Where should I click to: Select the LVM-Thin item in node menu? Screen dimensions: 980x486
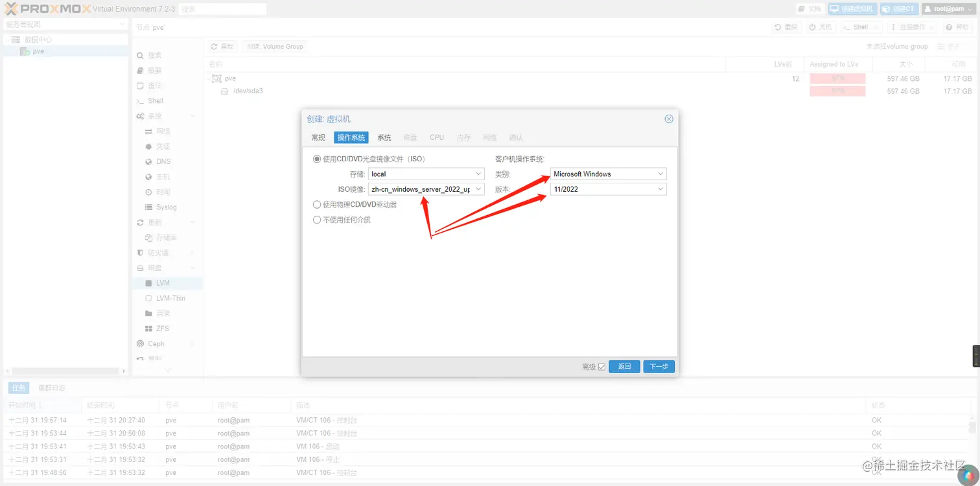point(167,298)
